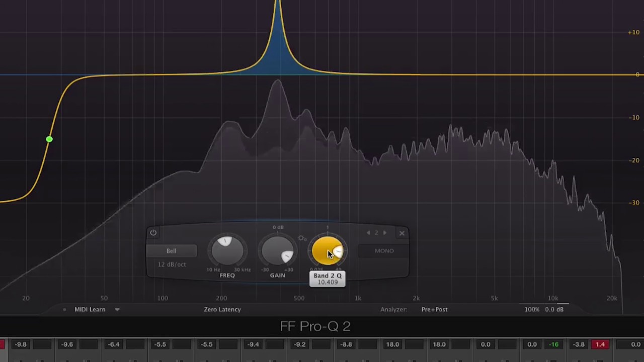
Task: Click the mixer channel value -9.8
Action: (21, 344)
